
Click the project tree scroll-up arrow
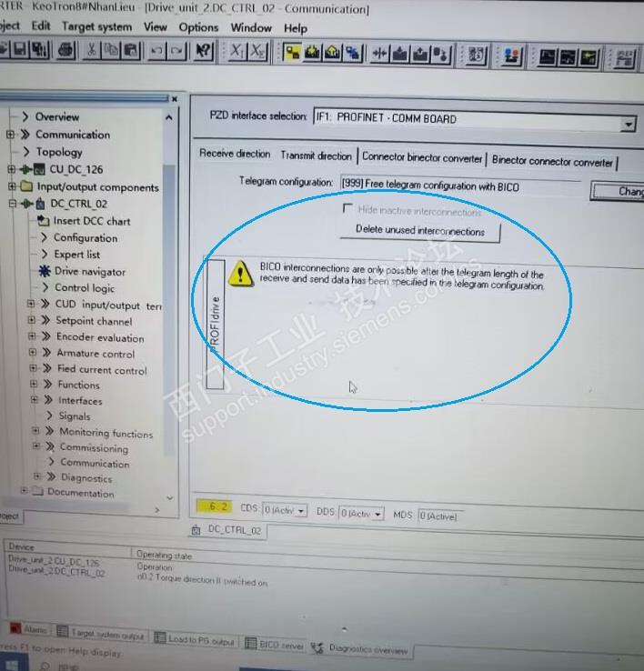[x=169, y=116]
